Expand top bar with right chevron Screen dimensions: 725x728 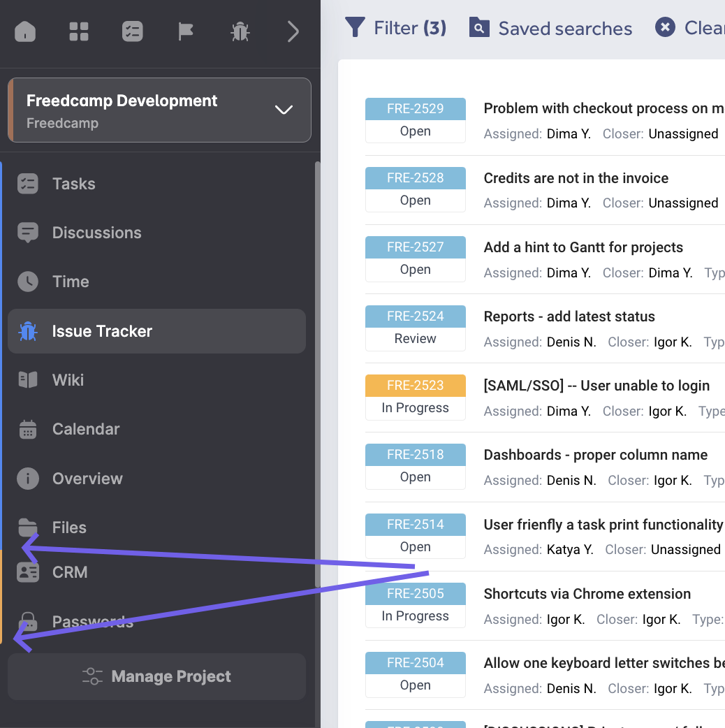pyautogui.click(x=293, y=31)
